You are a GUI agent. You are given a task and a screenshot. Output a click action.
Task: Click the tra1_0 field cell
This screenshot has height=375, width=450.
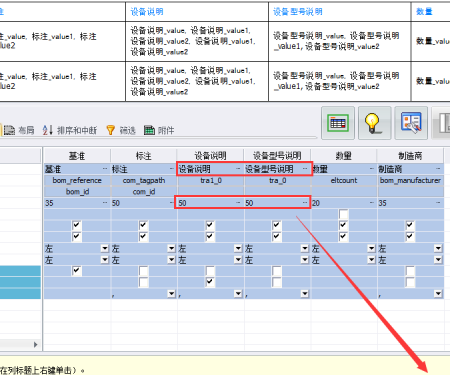coord(211,180)
